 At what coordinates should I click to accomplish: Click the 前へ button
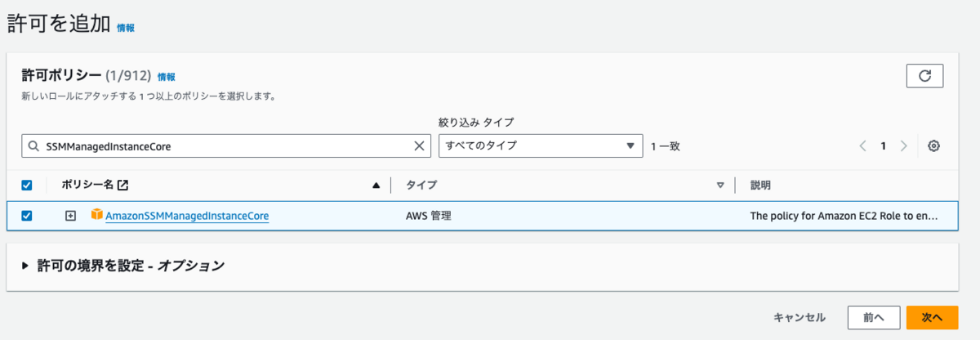point(874,317)
